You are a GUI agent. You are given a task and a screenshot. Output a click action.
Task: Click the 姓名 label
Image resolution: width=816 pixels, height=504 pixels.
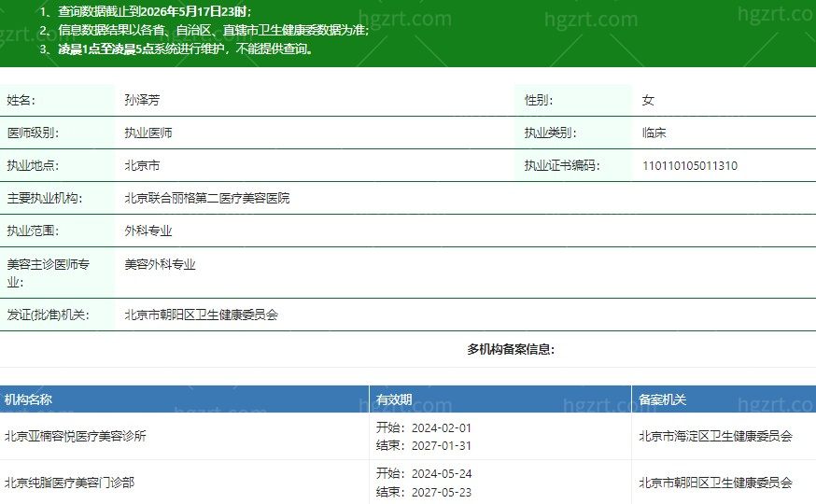(x=21, y=100)
